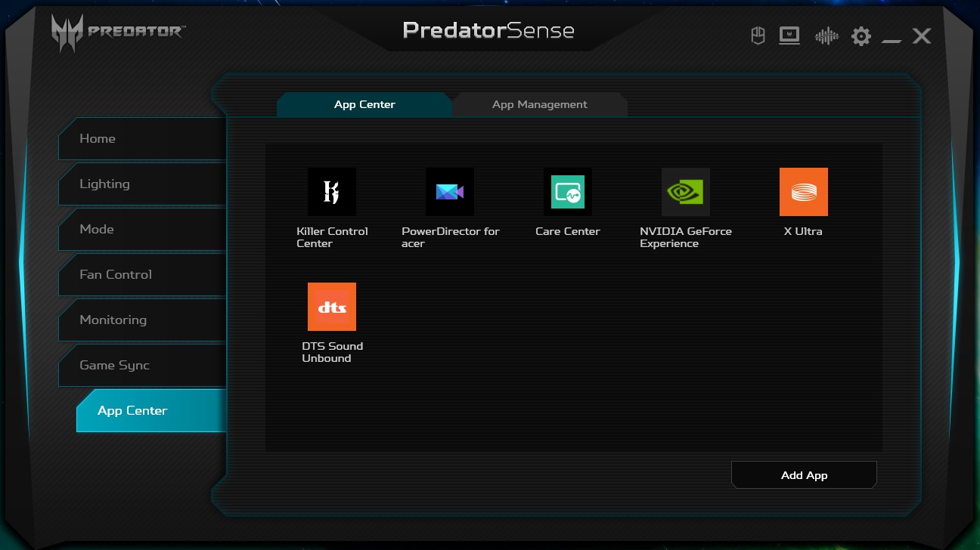Navigate to Fan Control

142,275
